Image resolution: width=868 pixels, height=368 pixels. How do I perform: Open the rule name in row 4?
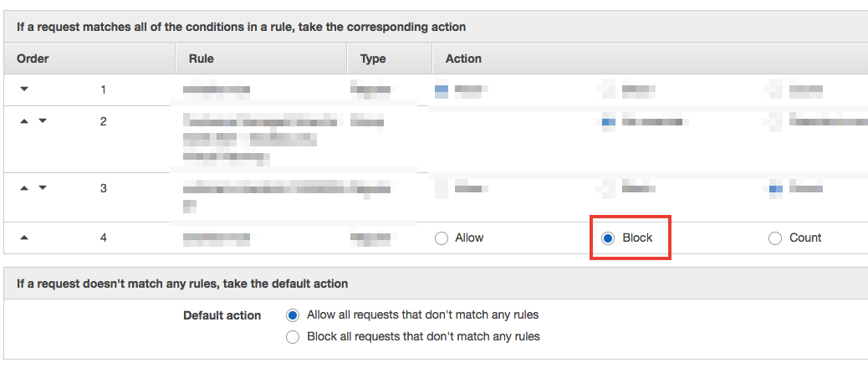tap(216, 238)
